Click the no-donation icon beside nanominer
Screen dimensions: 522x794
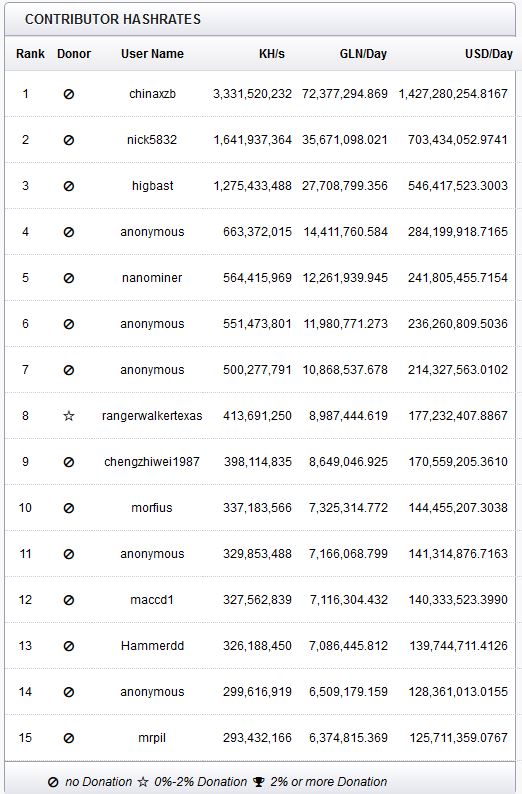(69, 278)
